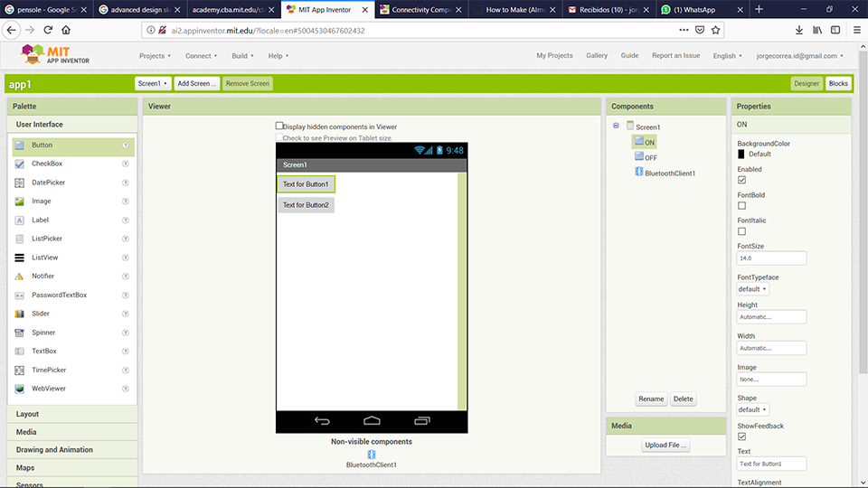868x488 pixels.
Task: Toggle Display hidden components in Viewer
Action: pyautogui.click(x=279, y=127)
